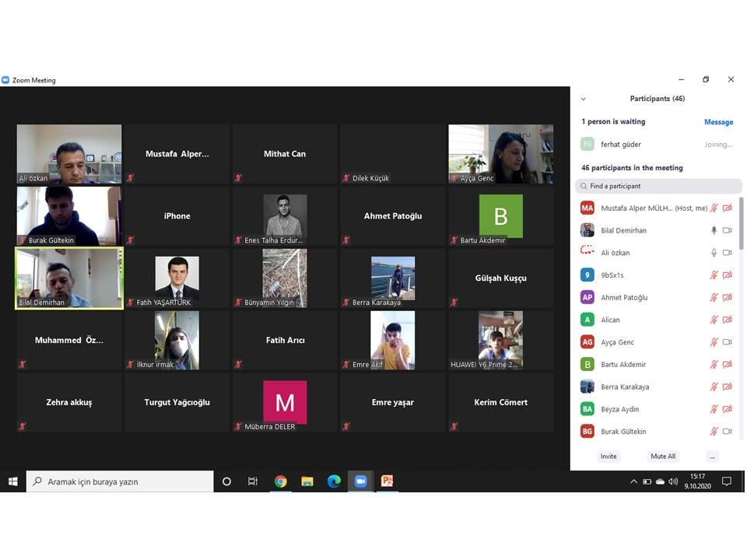Select Berra Karakaya in the participants list

coord(625,387)
